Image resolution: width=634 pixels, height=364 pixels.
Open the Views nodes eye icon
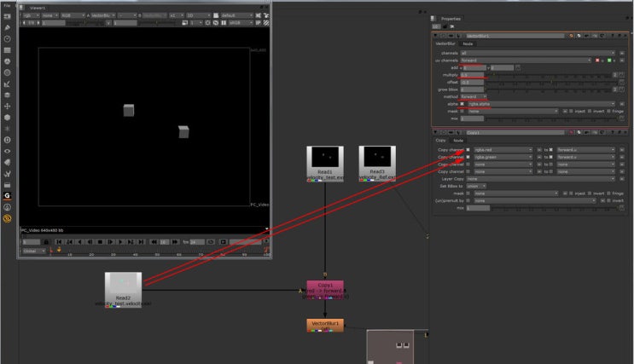[7, 151]
